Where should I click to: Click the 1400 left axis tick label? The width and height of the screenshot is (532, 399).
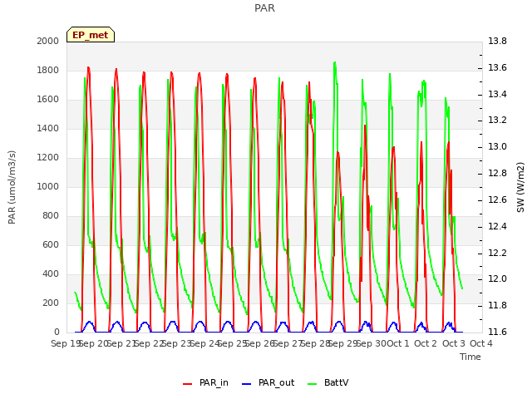48,128
